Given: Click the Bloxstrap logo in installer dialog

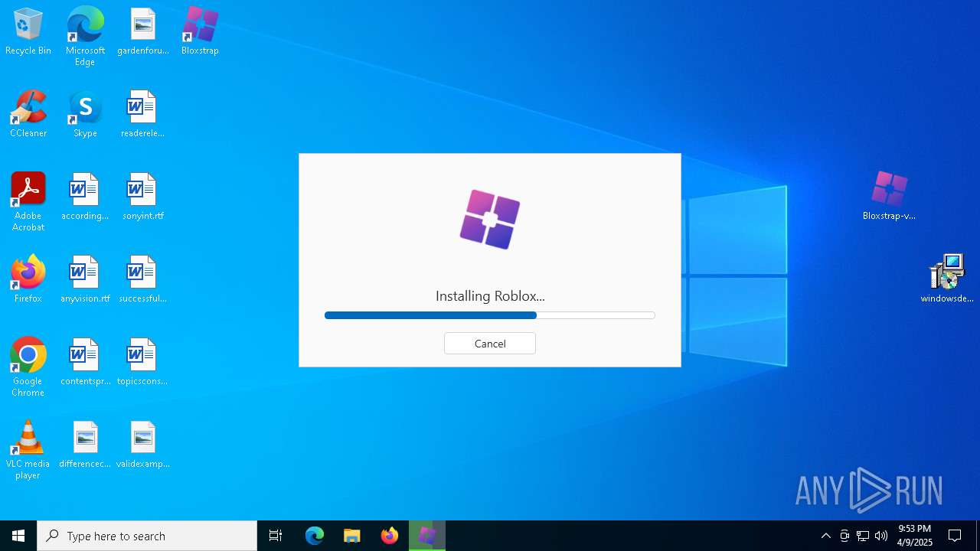Looking at the screenshot, I should [x=490, y=220].
